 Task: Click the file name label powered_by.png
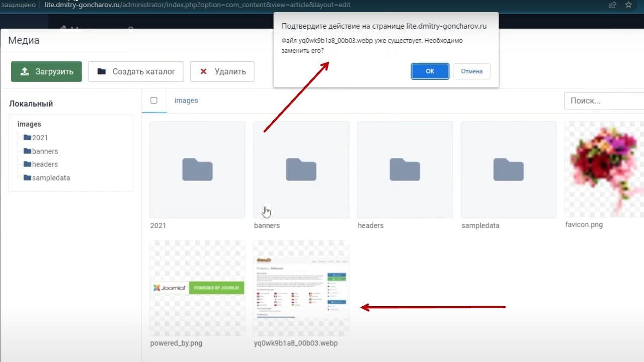(x=176, y=343)
